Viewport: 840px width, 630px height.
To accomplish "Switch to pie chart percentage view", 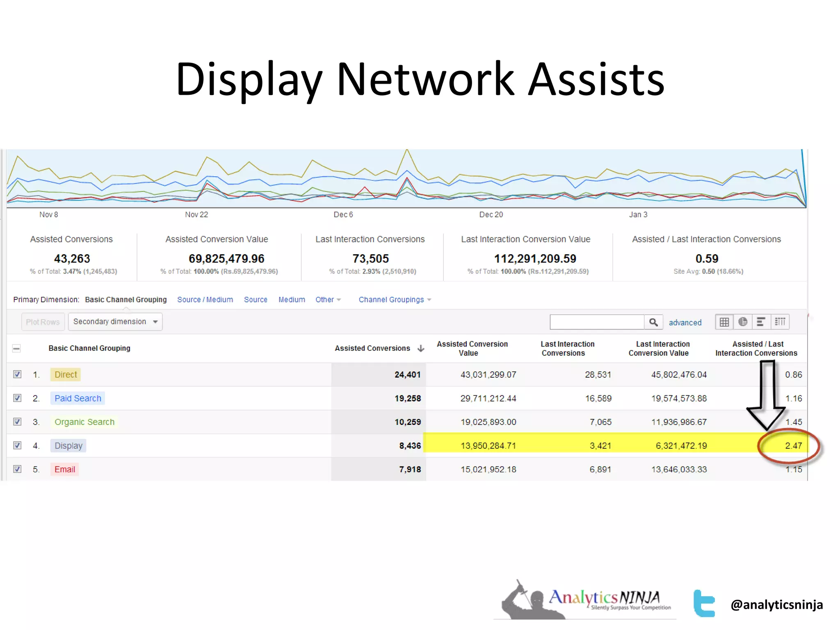I will tap(742, 322).
